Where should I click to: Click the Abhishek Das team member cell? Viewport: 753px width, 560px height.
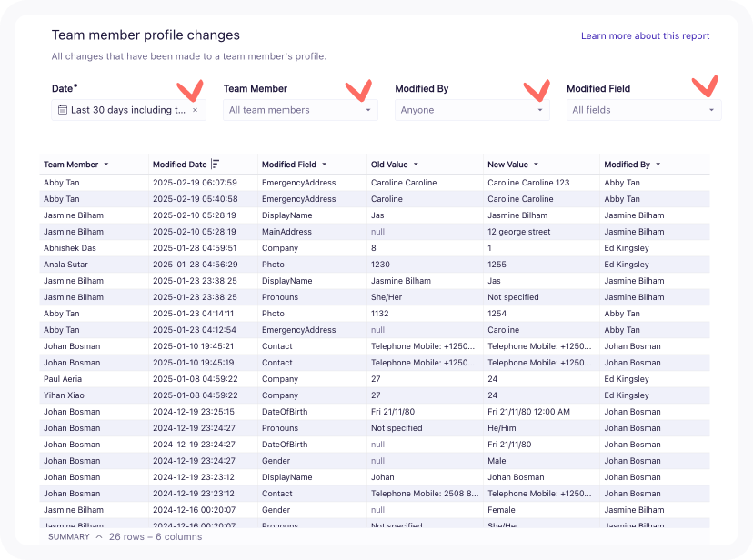[70, 248]
